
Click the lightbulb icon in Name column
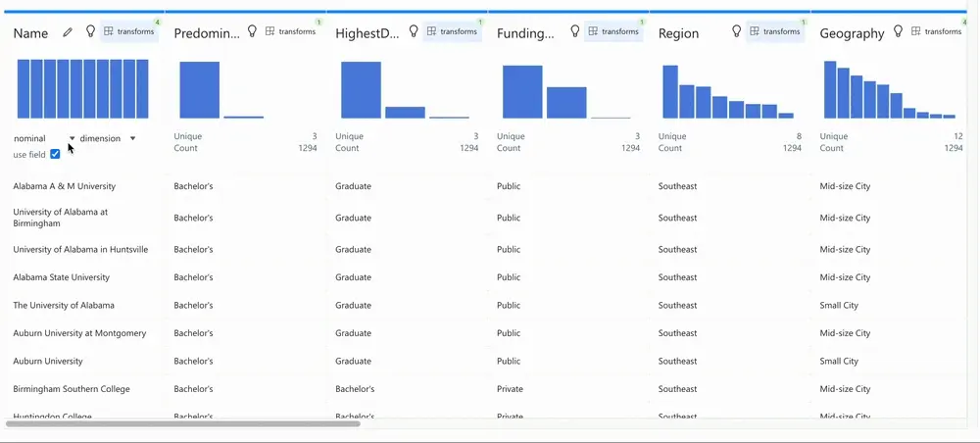point(91,31)
